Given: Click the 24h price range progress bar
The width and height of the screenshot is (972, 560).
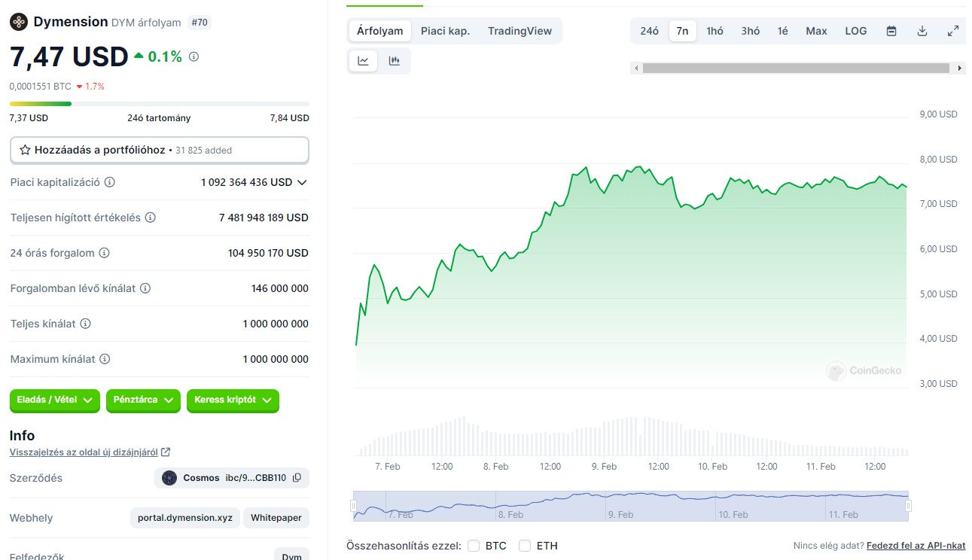Looking at the screenshot, I should point(160,104).
